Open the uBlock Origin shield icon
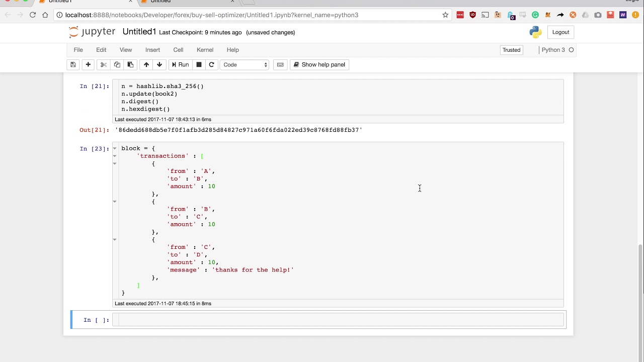 [x=472, y=15]
